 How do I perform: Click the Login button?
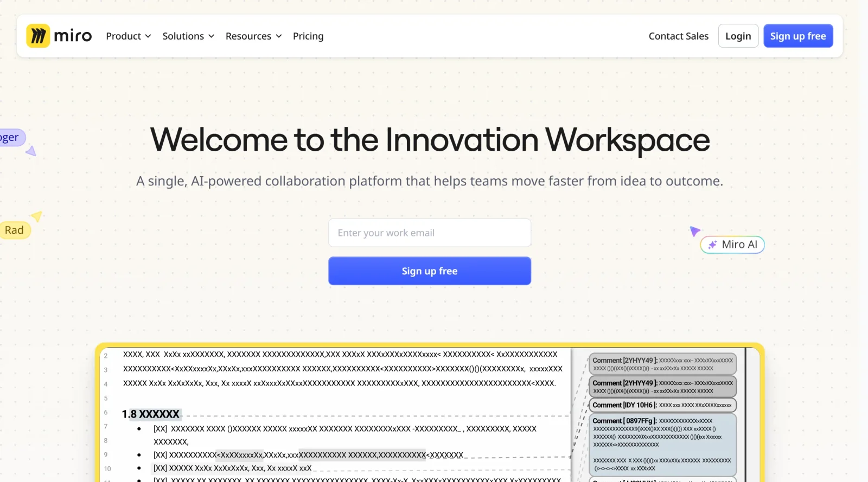(738, 36)
